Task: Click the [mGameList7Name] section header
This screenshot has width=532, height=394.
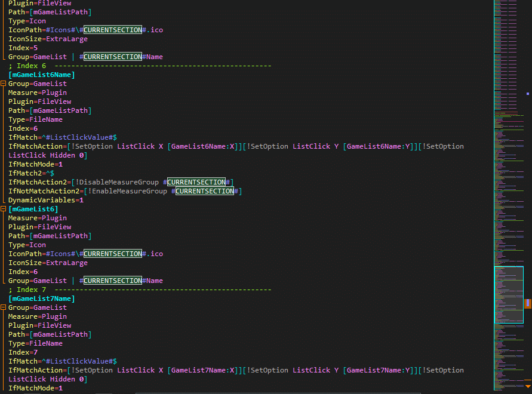Action: pyautogui.click(x=41, y=298)
